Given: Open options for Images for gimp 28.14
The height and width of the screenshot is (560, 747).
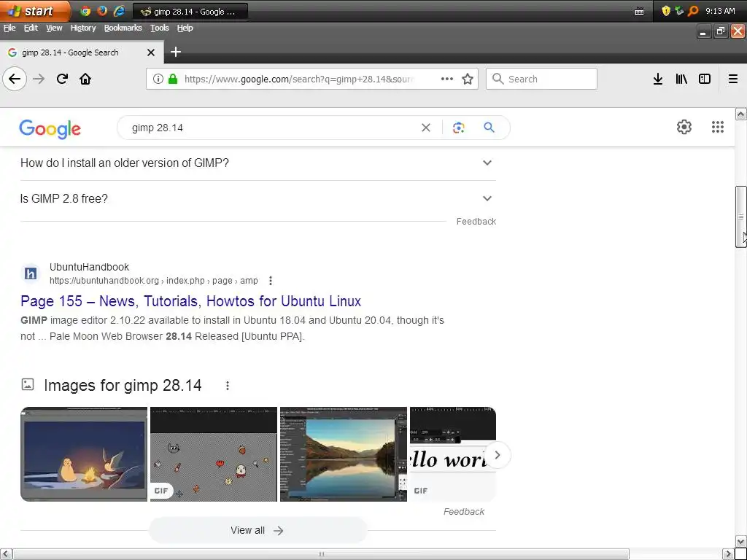Looking at the screenshot, I should [228, 386].
